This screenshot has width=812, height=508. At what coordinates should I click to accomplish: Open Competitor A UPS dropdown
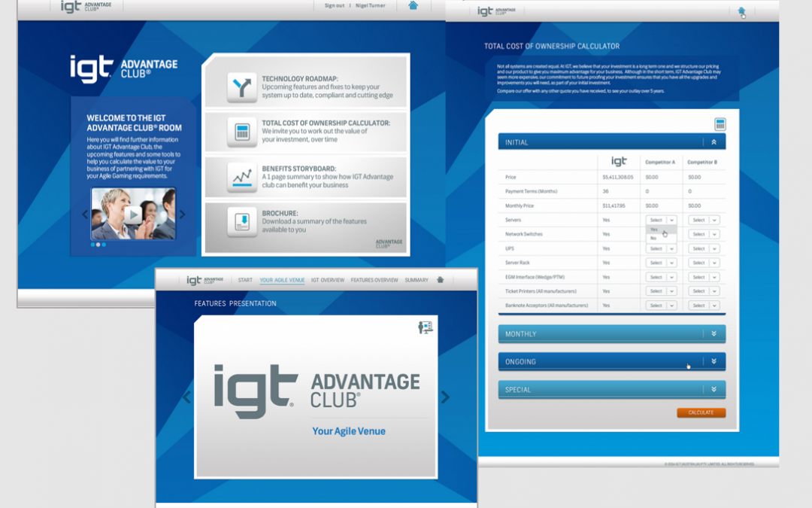pyautogui.click(x=662, y=248)
